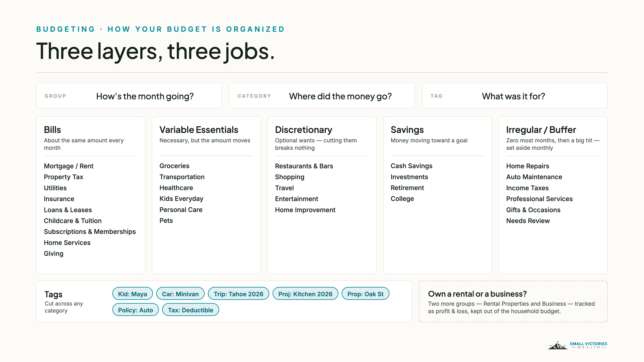
Task: Click Groceries in Variable Essentials
Action: click(174, 166)
